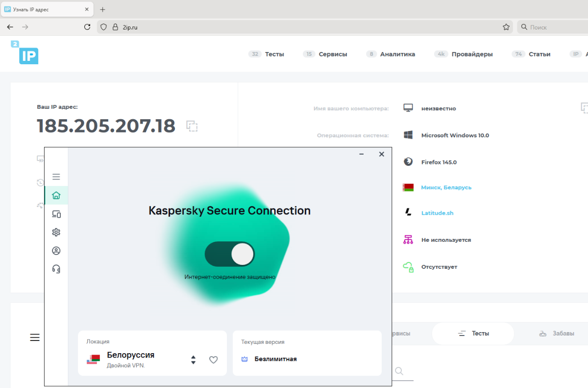588x388 pixels.
Task: Open Kaspersky devices section
Action: click(x=56, y=214)
